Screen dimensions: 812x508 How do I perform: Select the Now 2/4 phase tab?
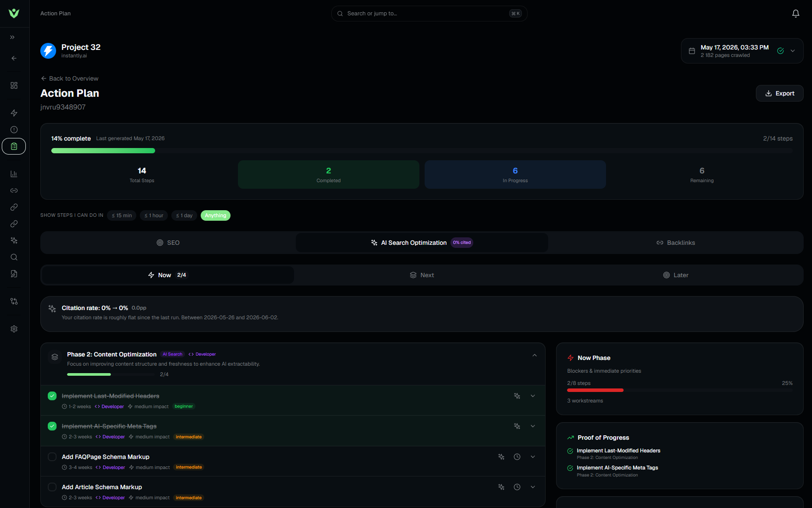click(168, 275)
